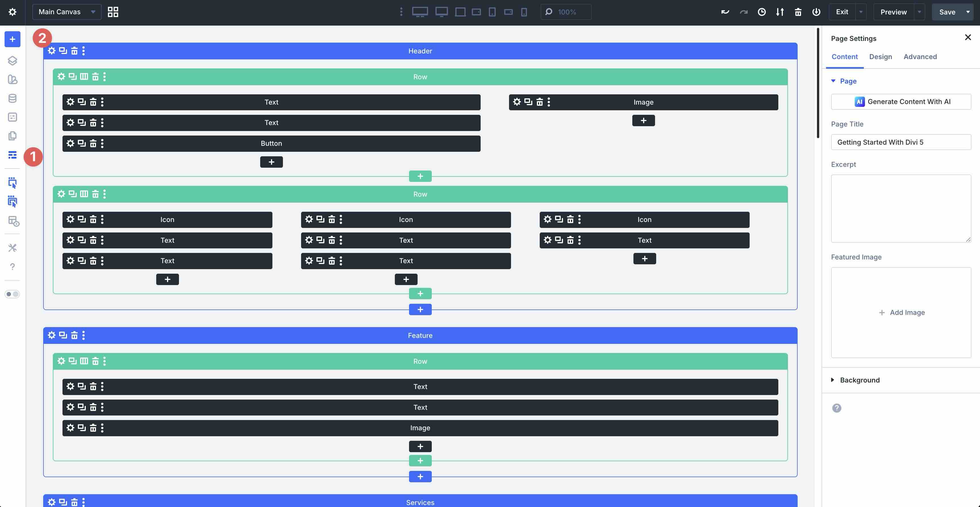
Task: Open Divi help with the question mark icon
Action: click(x=12, y=267)
